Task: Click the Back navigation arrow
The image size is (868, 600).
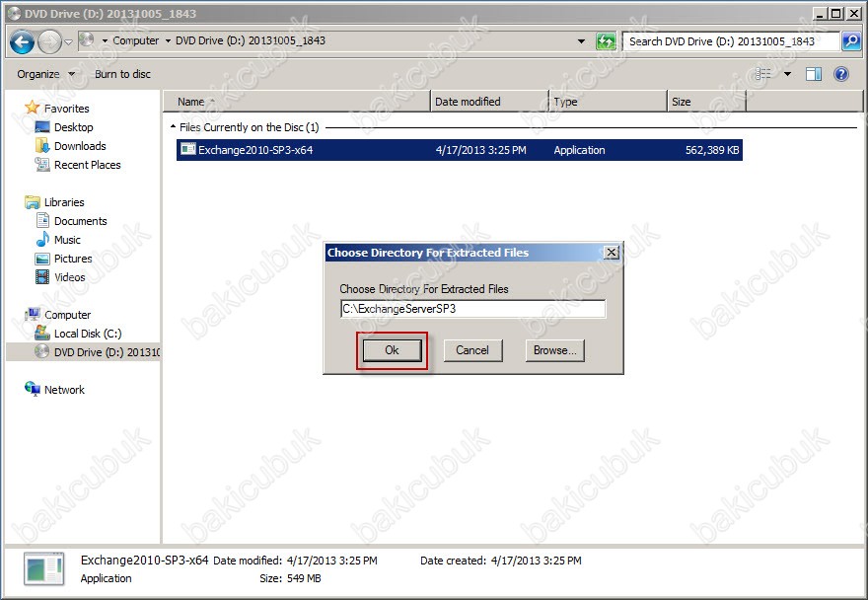Action: 22,41
